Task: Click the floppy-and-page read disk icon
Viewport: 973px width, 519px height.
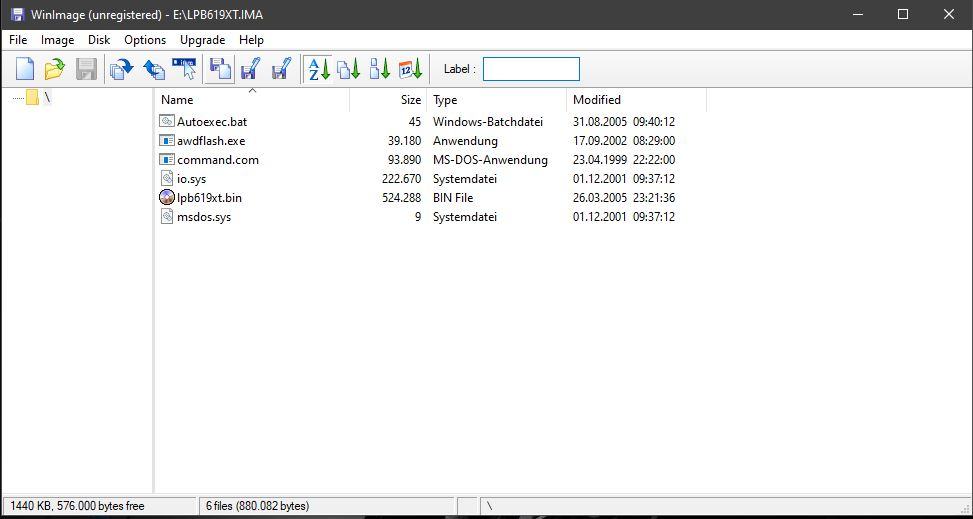Action: click(220, 69)
